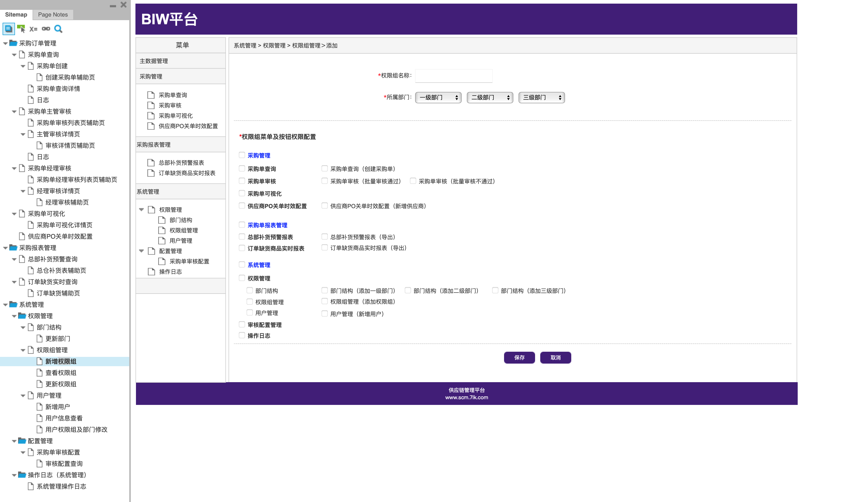
Task: Tick the 用户管理（新增用户）checkbox
Action: click(x=324, y=313)
